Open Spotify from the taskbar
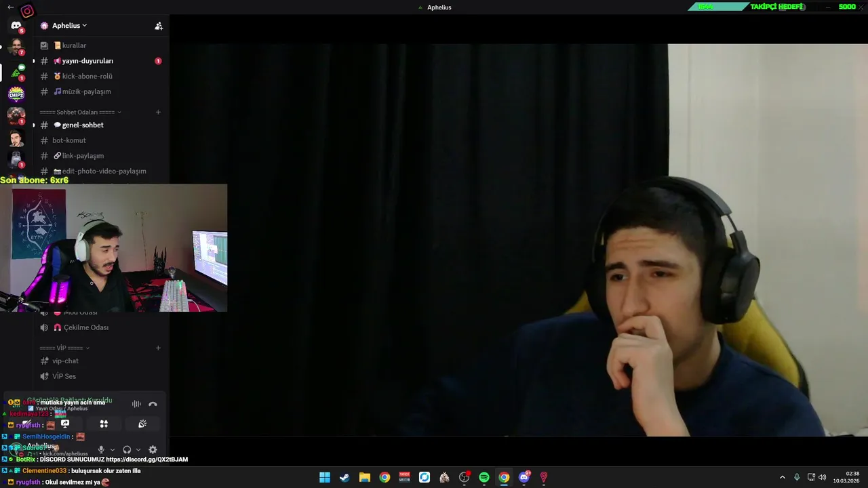Image resolution: width=868 pixels, height=488 pixels. [x=484, y=477]
